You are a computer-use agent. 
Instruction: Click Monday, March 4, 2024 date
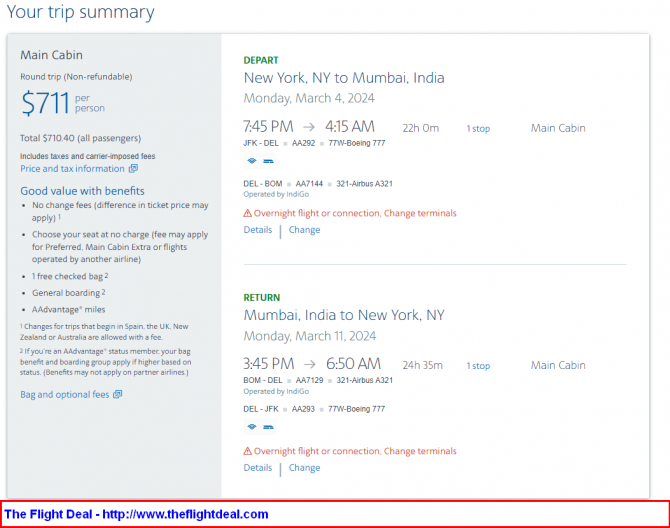(309, 98)
